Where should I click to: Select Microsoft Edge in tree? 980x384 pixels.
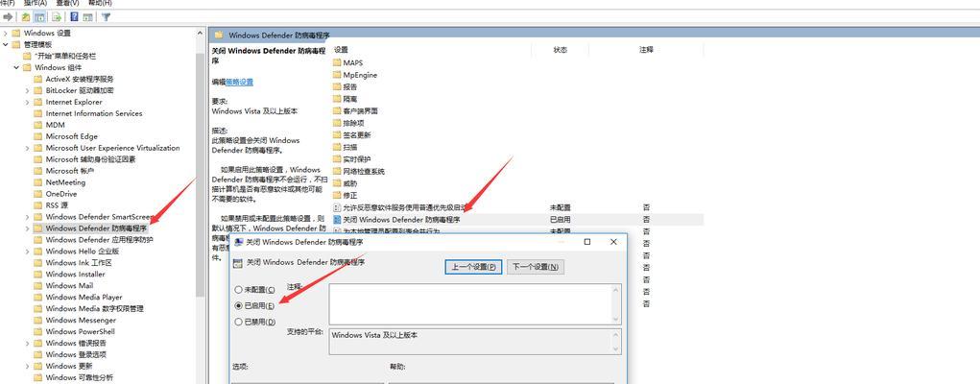71,136
